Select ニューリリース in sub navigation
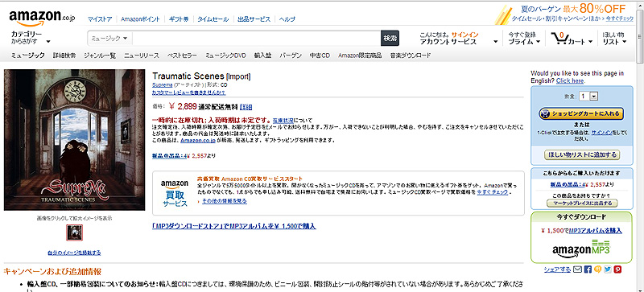Viewport: 644px width, 292px height. pyautogui.click(x=142, y=55)
